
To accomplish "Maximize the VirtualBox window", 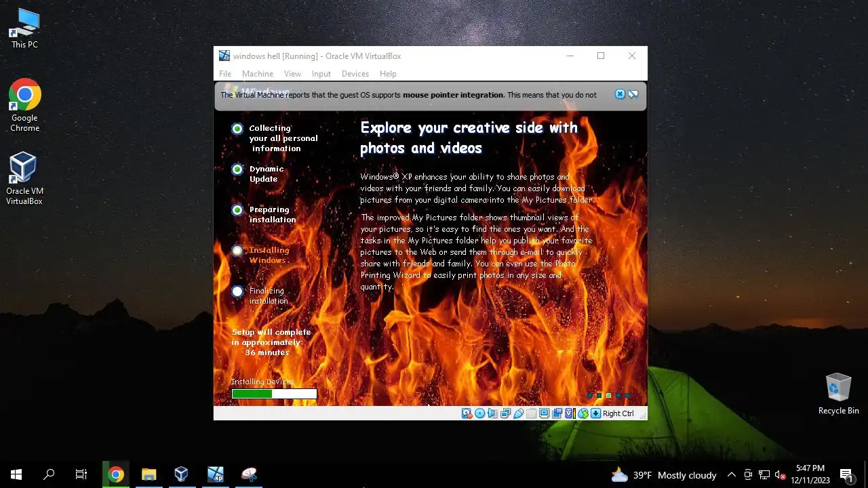I will click(x=601, y=56).
